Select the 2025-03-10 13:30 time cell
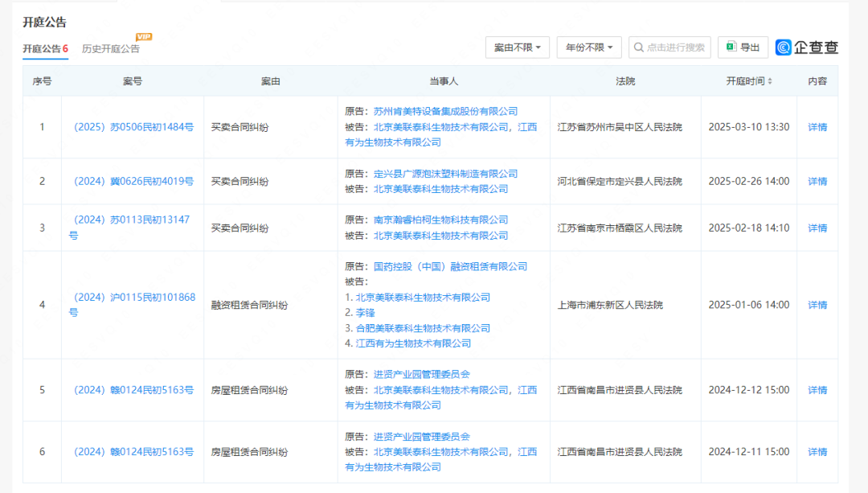868x493 pixels. (x=749, y=127)
